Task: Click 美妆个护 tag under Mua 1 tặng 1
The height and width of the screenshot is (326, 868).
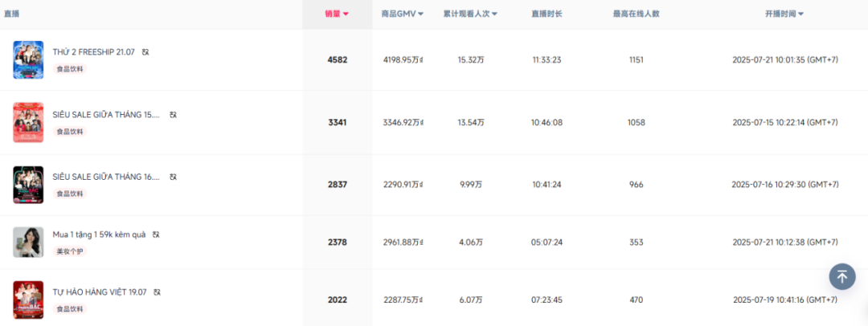Action: tap(70, 251)
